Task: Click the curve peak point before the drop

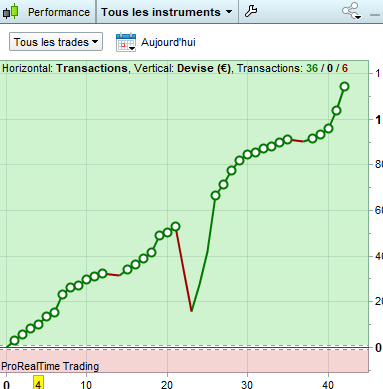Action: click(x=176, y=227)
